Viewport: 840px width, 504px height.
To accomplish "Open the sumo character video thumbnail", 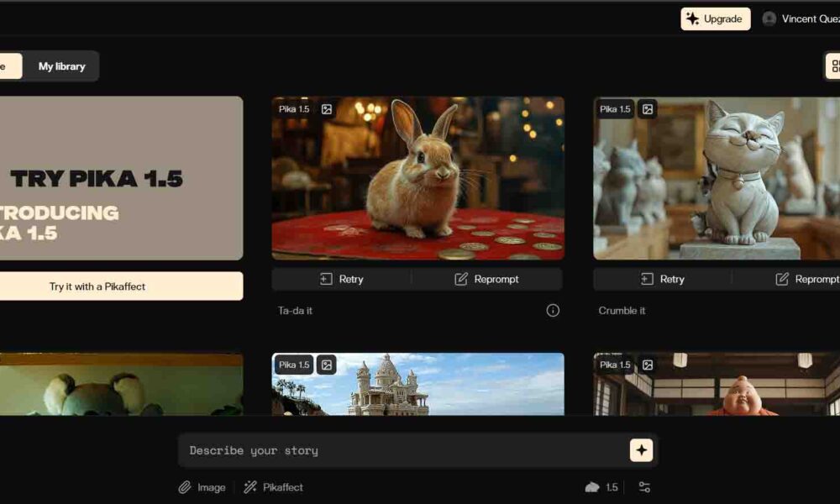I will (x=717, y=384).
